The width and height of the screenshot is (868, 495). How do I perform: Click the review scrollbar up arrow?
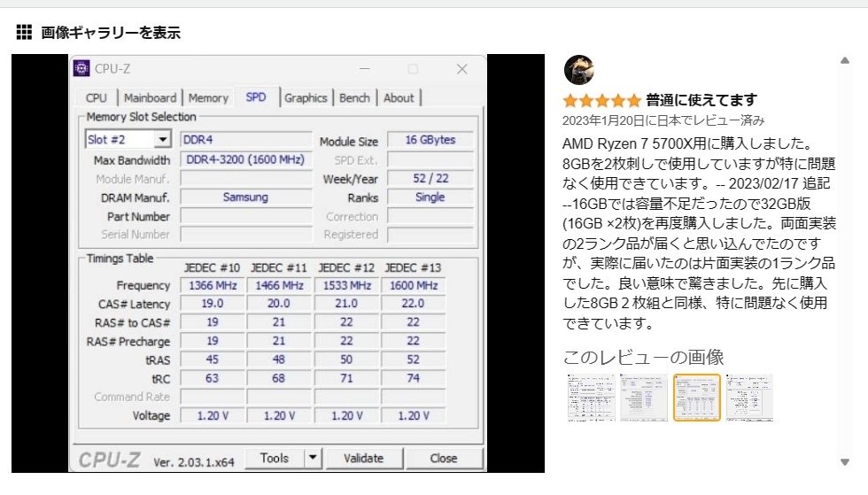[x=845, y=61]
